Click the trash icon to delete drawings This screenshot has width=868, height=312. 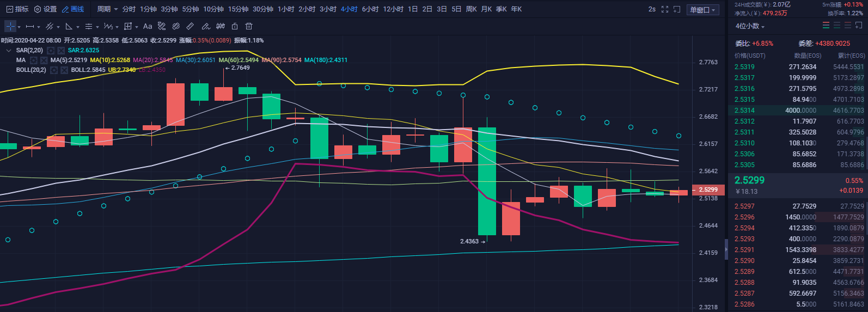click(x=249, y=26)
